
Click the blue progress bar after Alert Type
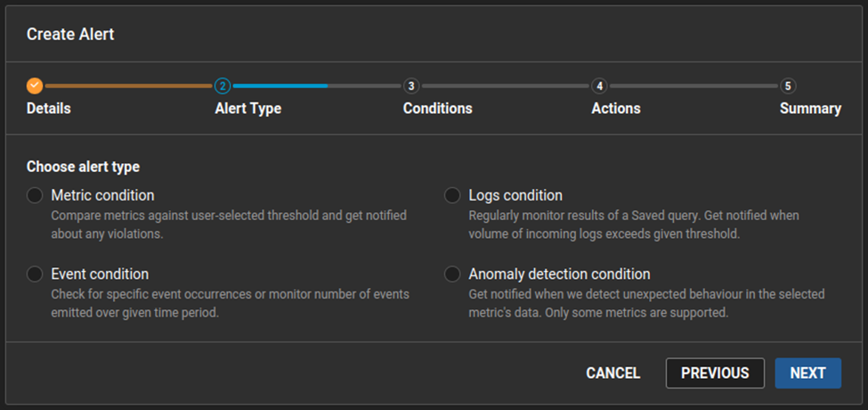[280, 86]
